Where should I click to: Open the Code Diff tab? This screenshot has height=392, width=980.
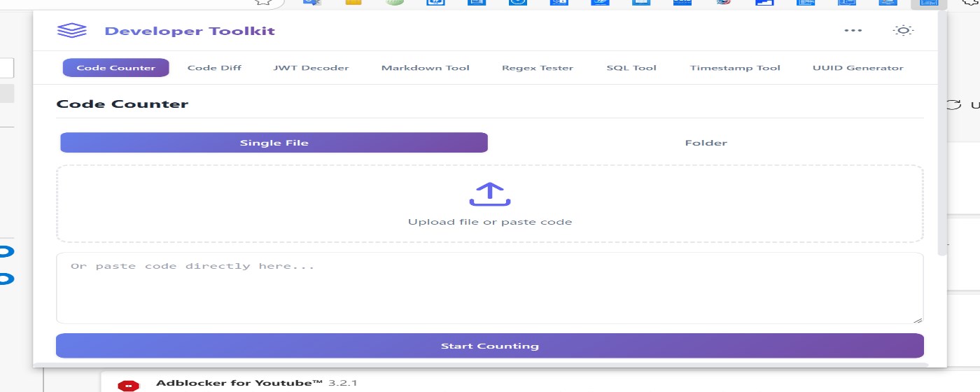point(214,68)
